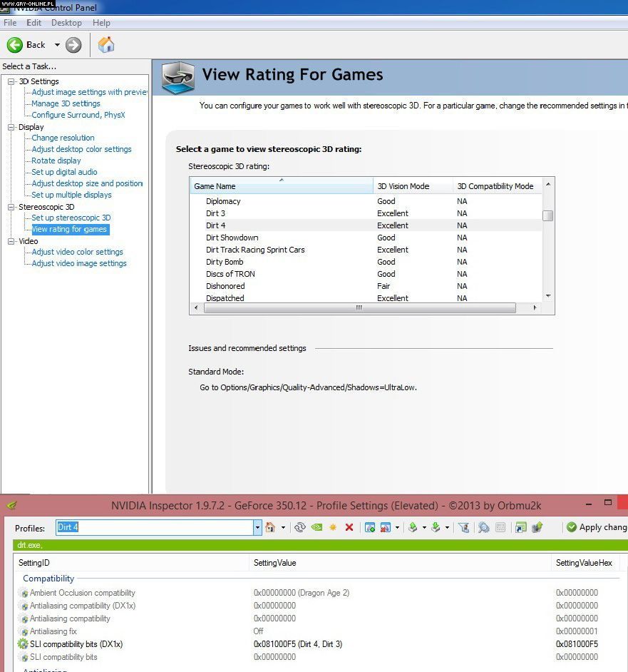The height and width of the screenshot is (672, 628).
Task: Click the refresh profile icon
Action: (x=300, y=527)
